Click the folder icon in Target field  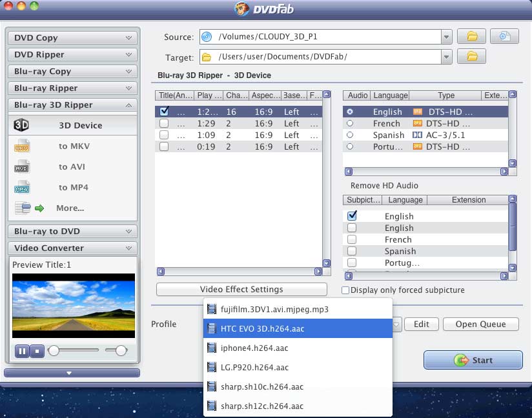tap(207, 57)
